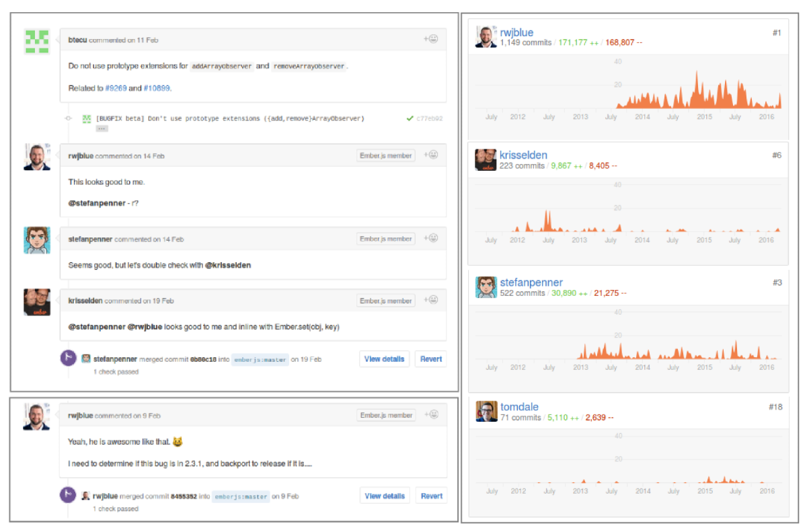Click the green check status on commit c77eb92
The image size is (807, 532).
pyautogui.click(x=410, y=118)
